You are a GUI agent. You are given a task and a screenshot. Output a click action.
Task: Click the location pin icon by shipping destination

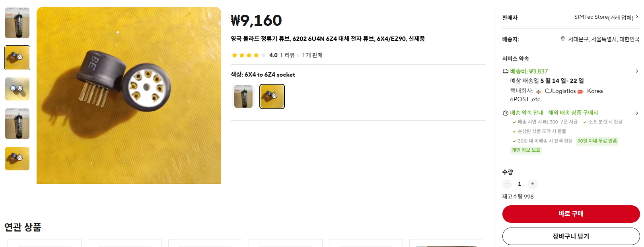(x=563, y=39)
